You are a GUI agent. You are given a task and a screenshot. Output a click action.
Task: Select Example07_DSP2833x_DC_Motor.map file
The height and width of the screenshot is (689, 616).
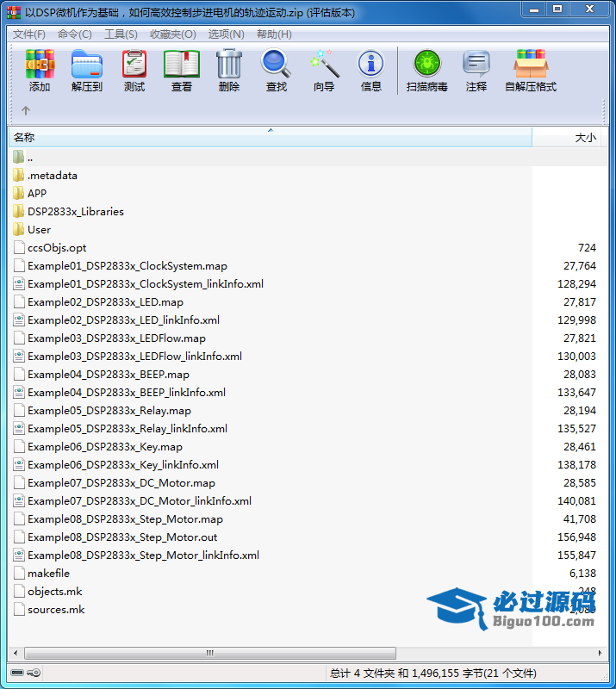[x=121, y=483]
